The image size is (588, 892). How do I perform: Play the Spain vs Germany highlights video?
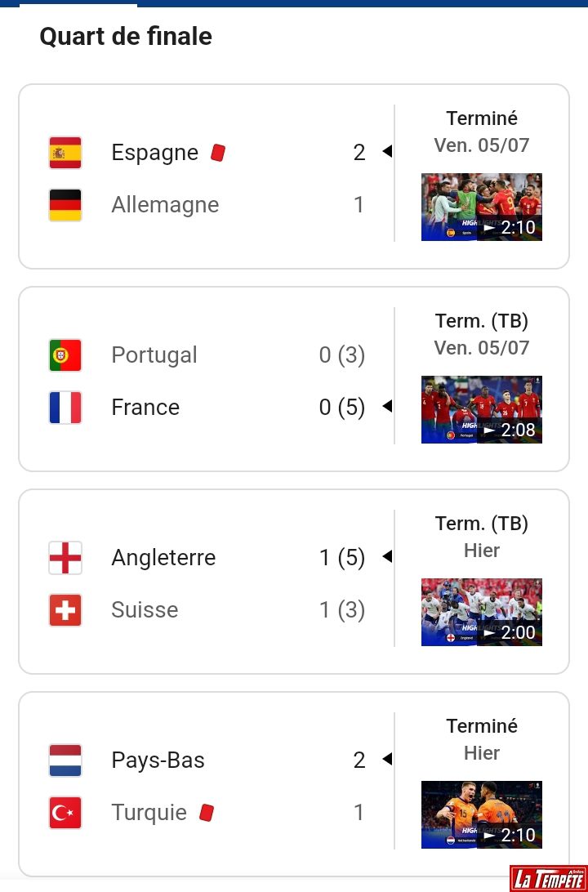click(x=482, y=207)
